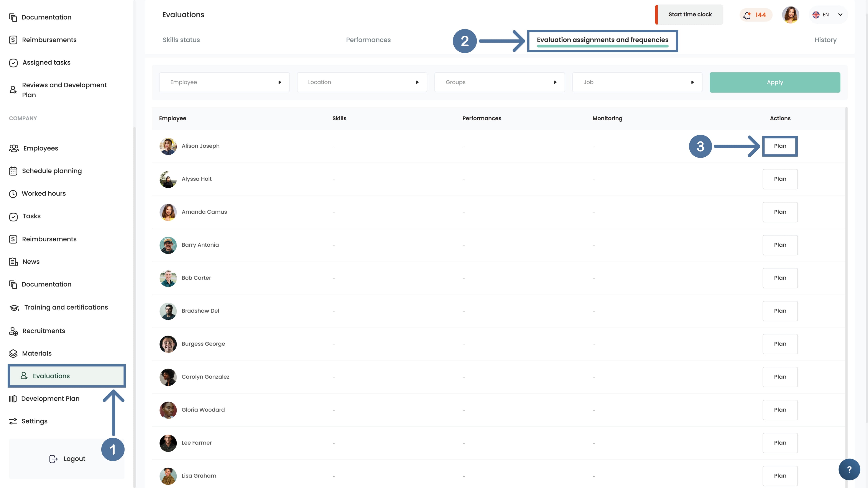
Task: Expand the Groups filter dropdown
Action: [499, 82]
